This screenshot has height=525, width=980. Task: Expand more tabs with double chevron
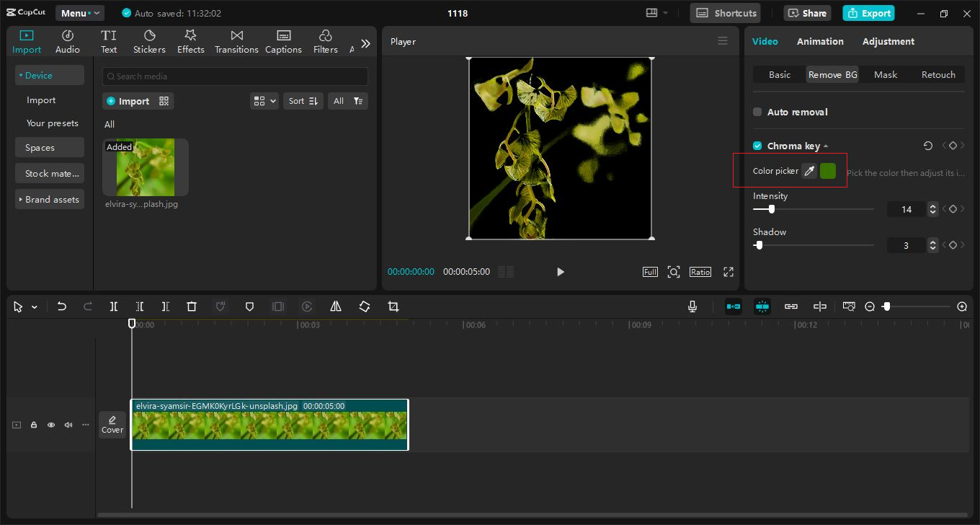pos(365,43)
